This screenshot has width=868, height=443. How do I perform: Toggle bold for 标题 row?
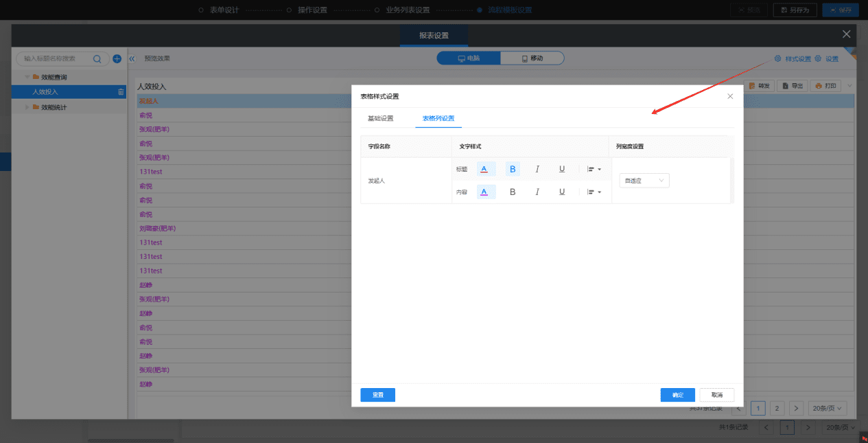(513, 169)
